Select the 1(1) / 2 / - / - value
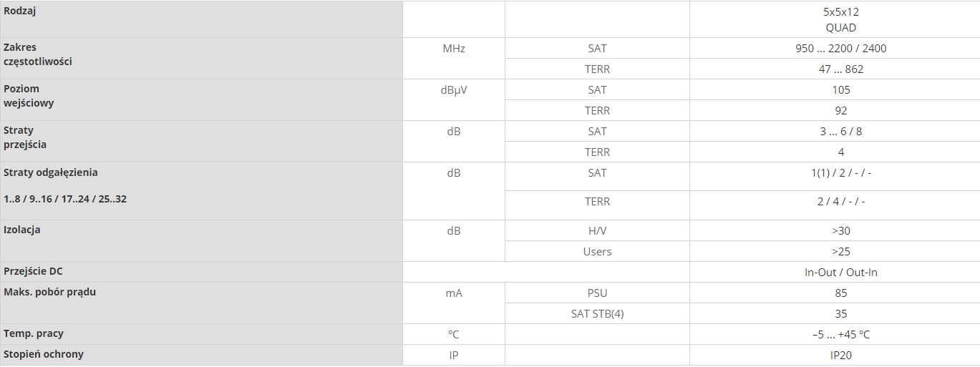The height and width of the screenshot is (367, 980). tap(840, 173)
